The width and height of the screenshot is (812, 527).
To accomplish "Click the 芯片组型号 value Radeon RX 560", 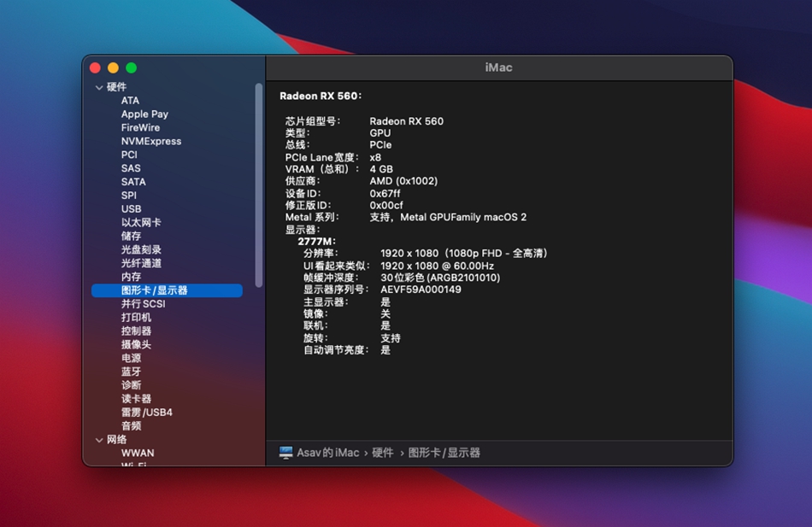I will [407, 121].
